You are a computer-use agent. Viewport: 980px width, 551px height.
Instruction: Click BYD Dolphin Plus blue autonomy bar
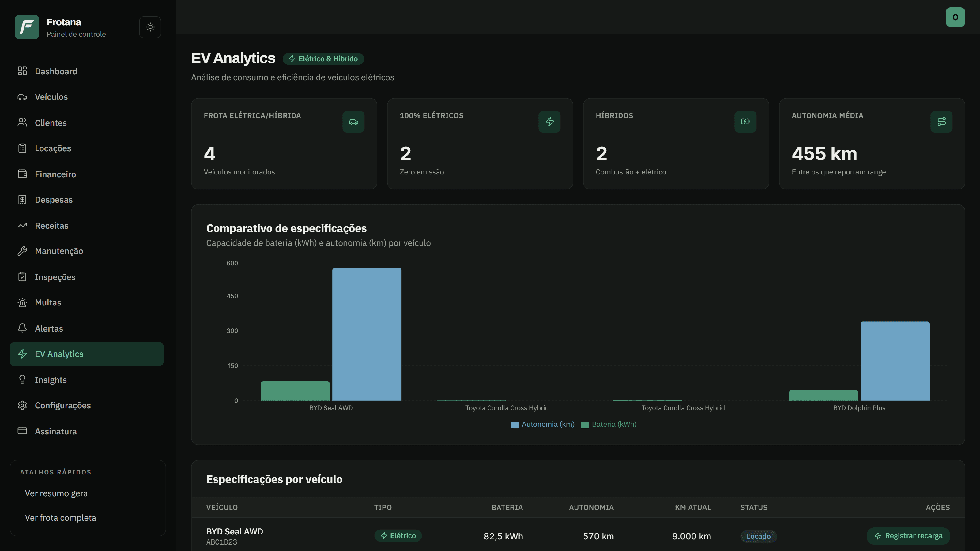[x=895, y=361]
